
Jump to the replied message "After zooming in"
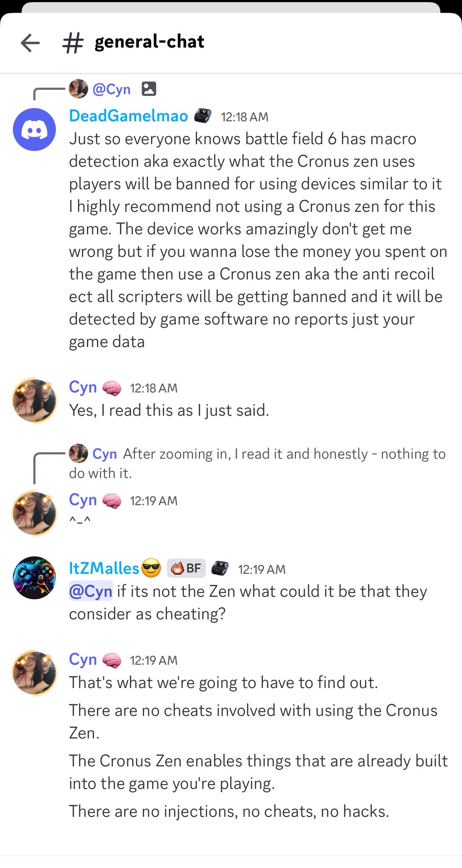[257, 463]
